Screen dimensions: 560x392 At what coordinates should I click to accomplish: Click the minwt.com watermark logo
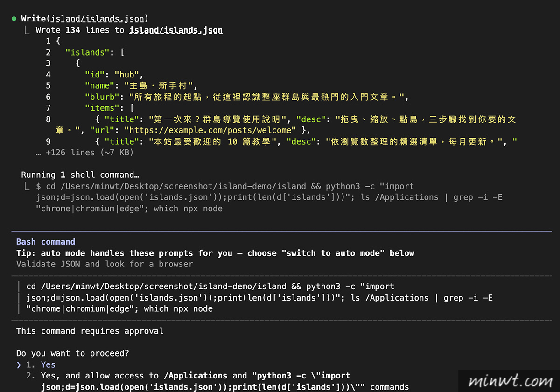pos(508,379)
